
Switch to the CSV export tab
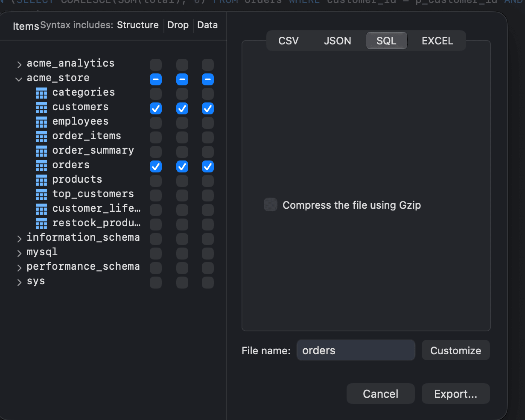(289, 41)
